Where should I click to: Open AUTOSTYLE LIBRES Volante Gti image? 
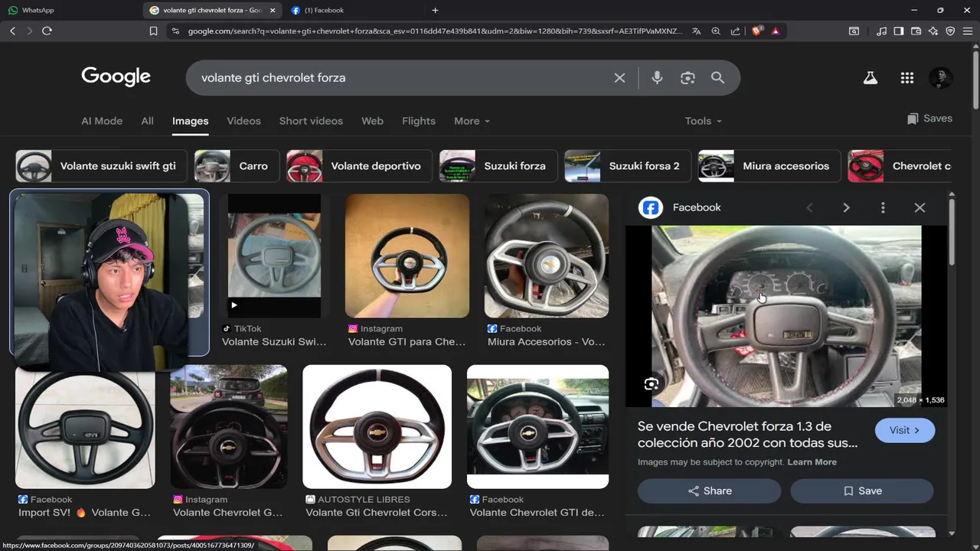(x=377, y=426)
